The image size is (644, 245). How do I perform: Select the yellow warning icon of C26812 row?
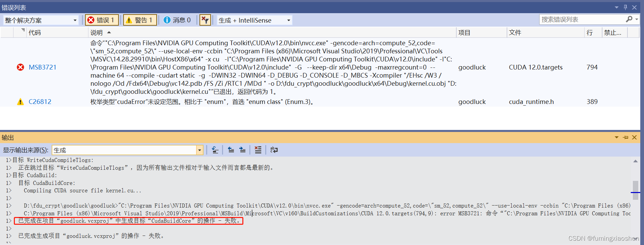(20, 102)
